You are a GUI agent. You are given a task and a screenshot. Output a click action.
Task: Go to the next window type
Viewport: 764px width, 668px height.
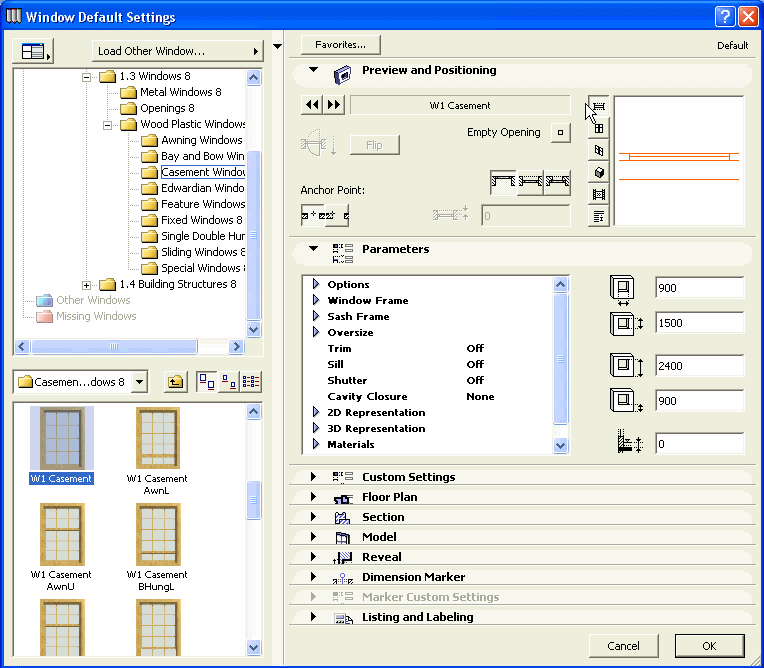(x=334, y=105)
